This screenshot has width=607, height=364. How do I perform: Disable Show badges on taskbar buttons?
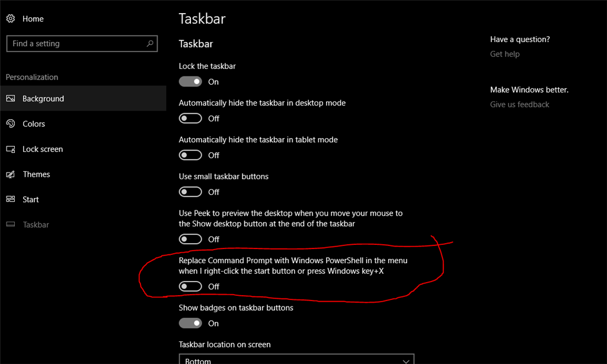click(190, 323)
